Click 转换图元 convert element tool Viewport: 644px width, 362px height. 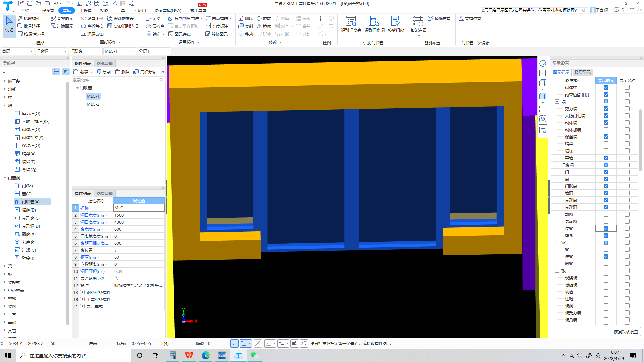click(216, 34)
